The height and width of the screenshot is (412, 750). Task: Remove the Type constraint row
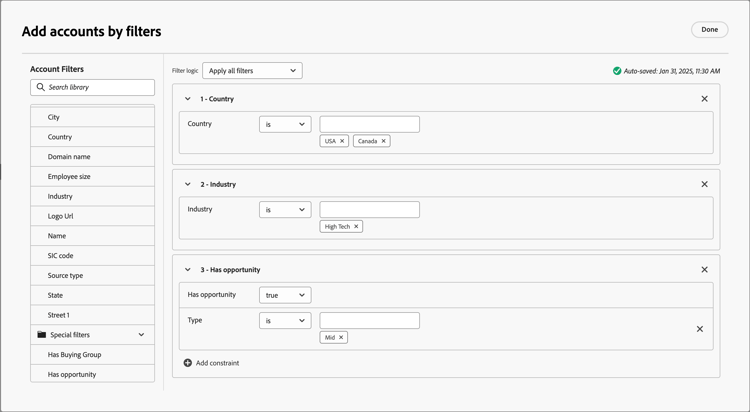click(699, 329)
